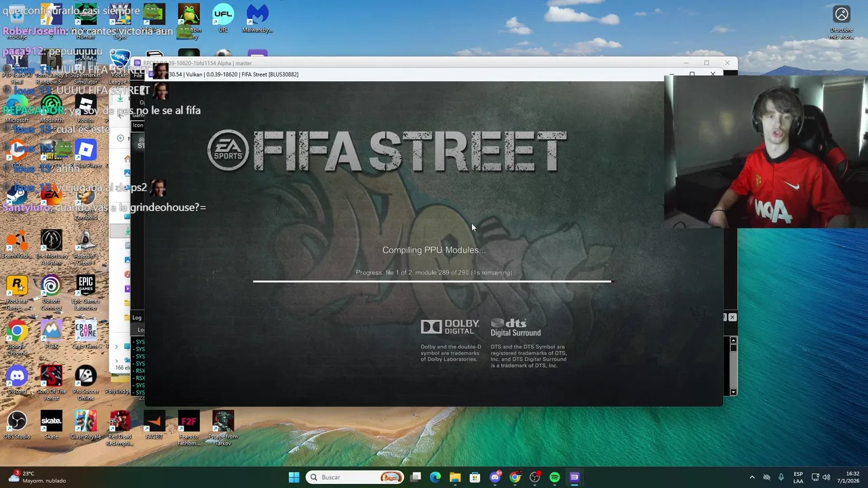
Task: Open the Roblox Player desktop icon
Action: (x=85, y=154)
